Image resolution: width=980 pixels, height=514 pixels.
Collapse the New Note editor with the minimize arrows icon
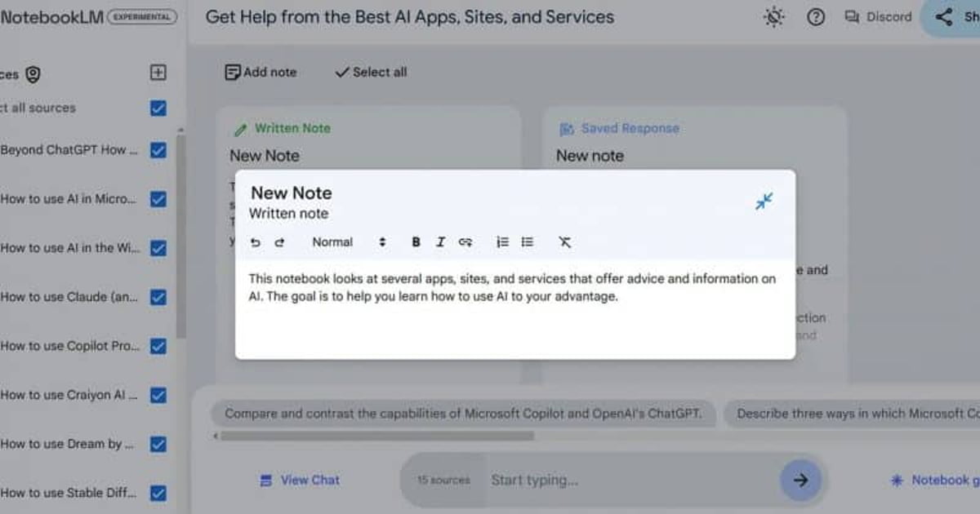point(764,201)
